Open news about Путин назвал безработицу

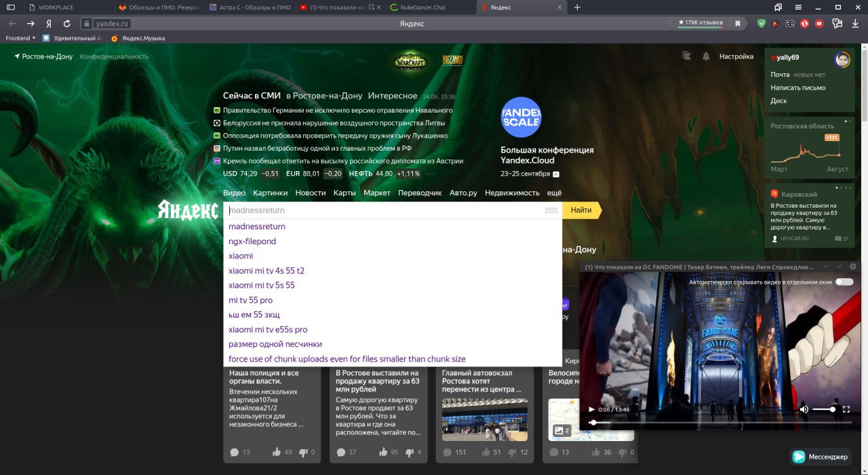pyautogui.click(x=317, y=148)
